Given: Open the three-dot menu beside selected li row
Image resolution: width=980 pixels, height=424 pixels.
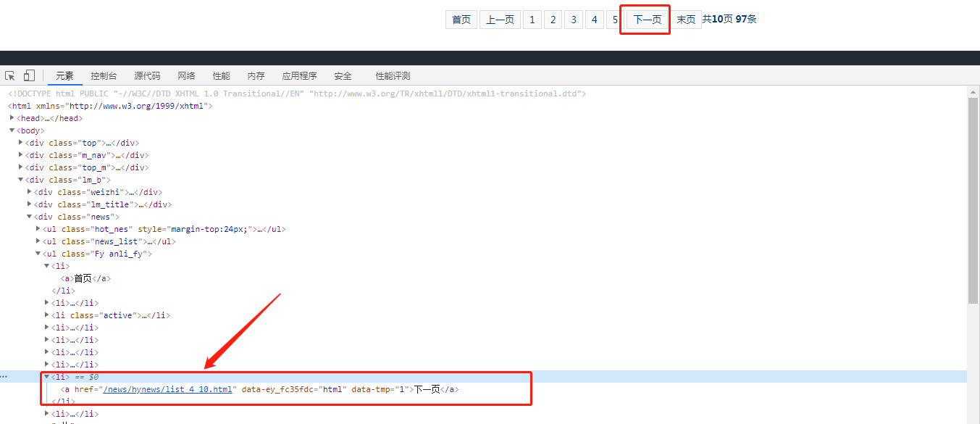Looking at the screenshot, I should pyautogui.click(x=4, y=377).
